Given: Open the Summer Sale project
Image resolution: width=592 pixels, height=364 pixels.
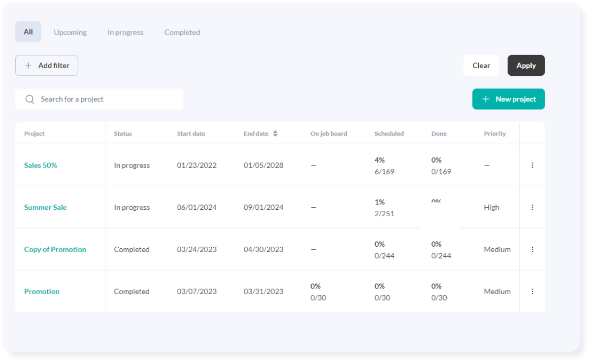Looking at the screenshot, I should (x=45, y=207).
